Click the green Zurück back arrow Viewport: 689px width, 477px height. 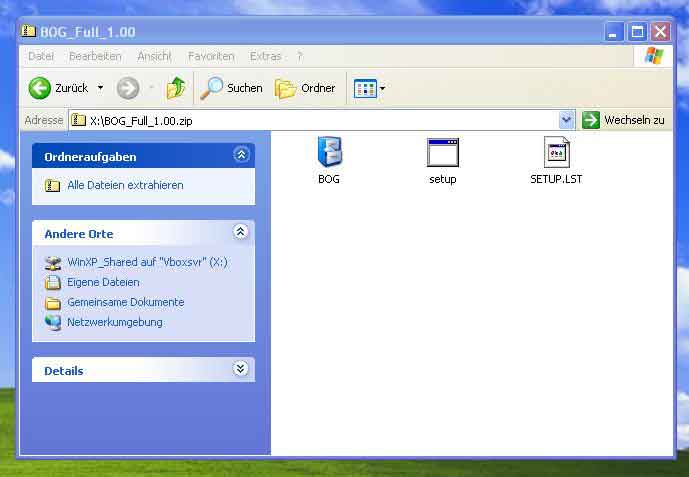tap(40, 88)
